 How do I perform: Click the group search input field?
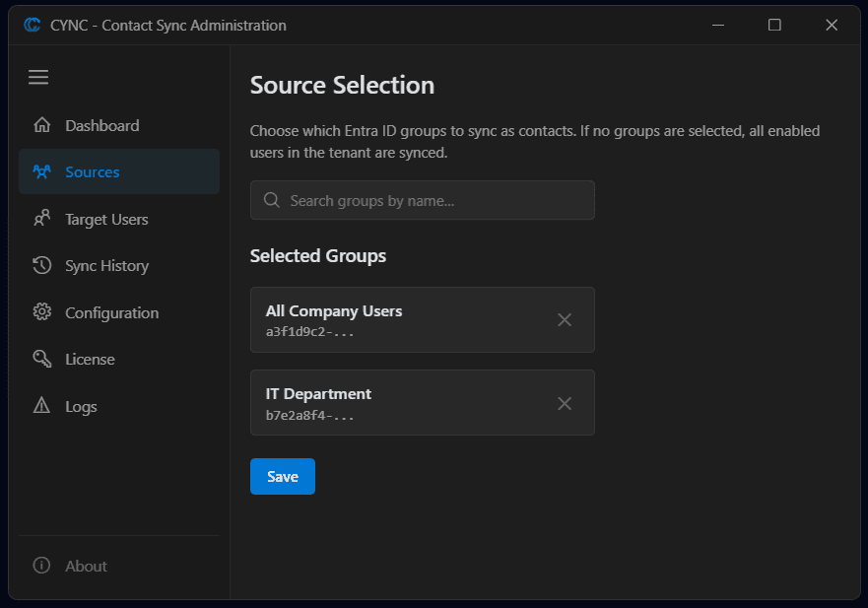click(422, 200)
